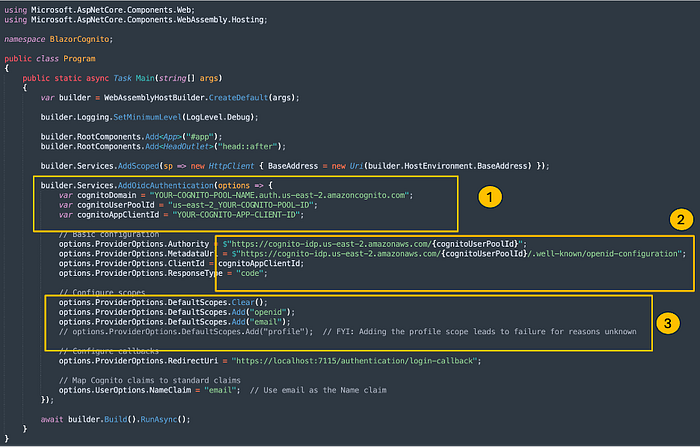Image resolution: width=700 pixels, height=447 pixels.
Task: Click the AddScoped HttpClient line
Action: (x=295, y=166)
